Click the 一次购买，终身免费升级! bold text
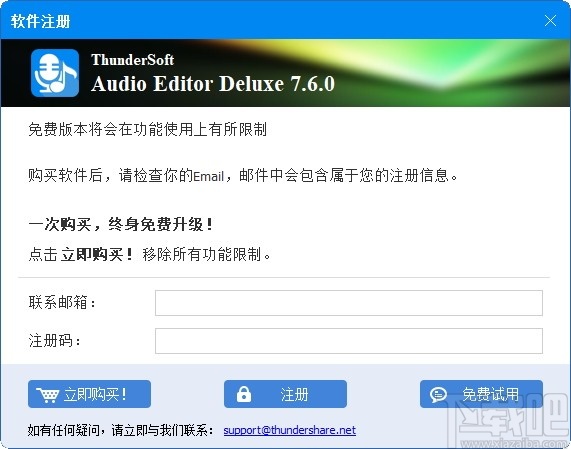 [x=121, y=224]
